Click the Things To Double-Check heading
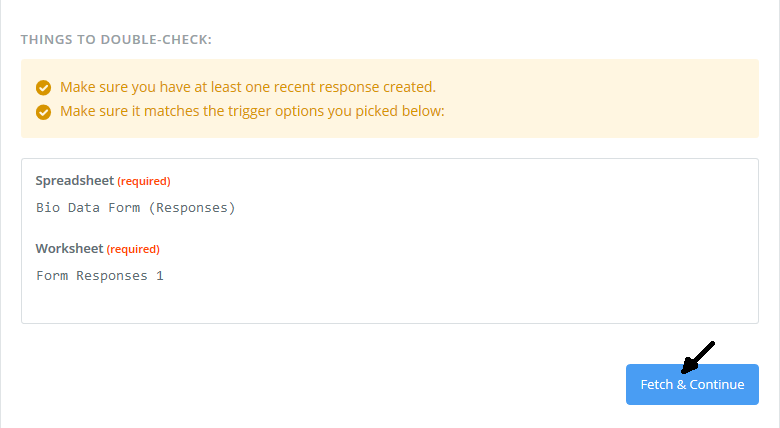 (116, 40)
